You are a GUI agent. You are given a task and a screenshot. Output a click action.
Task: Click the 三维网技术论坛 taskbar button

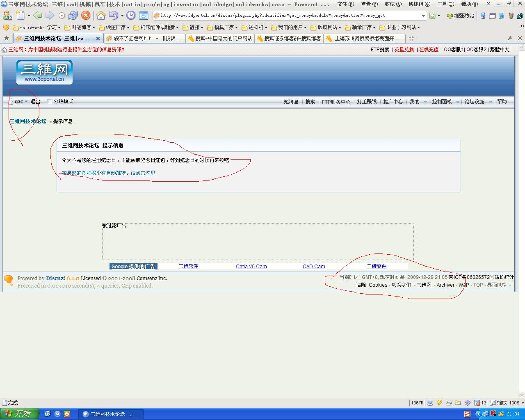coord(111,414)
